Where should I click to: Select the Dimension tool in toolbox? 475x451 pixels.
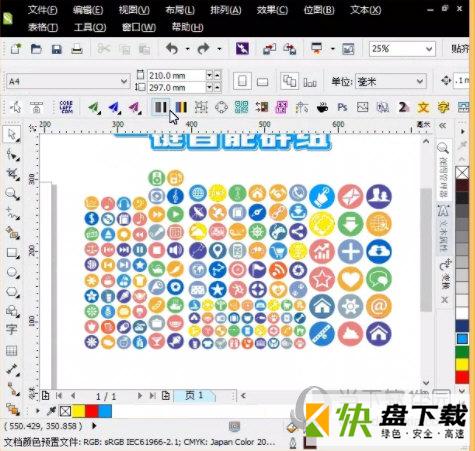click(x=12, y=369)
